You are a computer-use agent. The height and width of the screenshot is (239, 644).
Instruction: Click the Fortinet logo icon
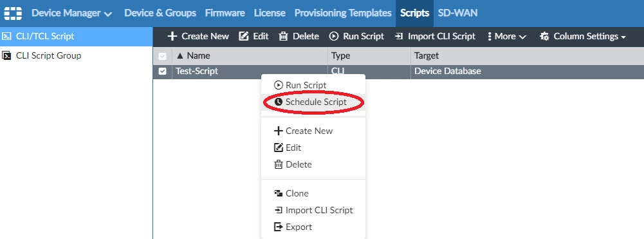(13, 13)
